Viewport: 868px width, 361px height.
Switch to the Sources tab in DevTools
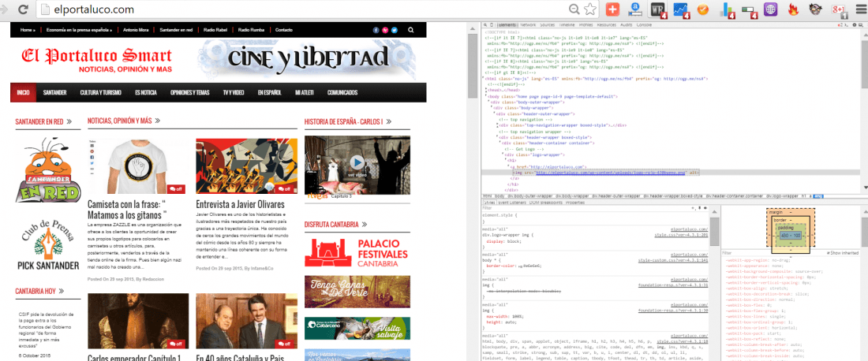pos(548,25)
